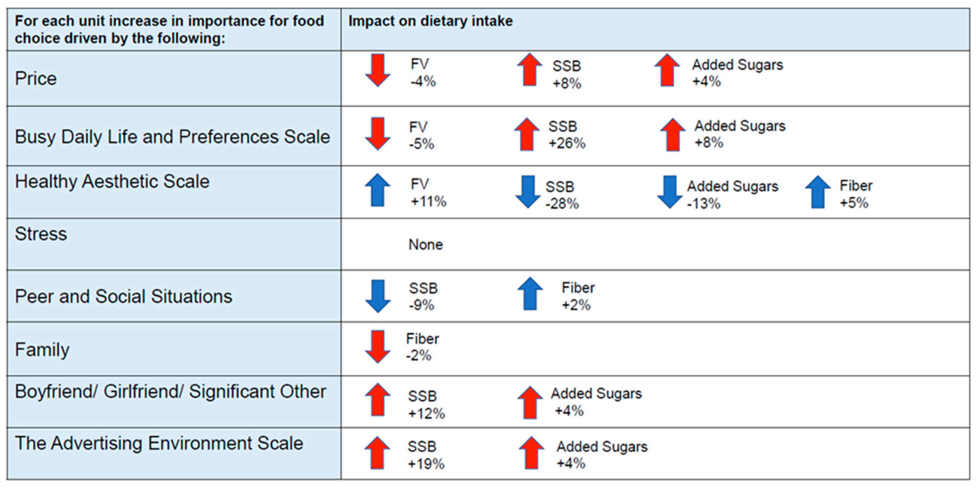Select the red up arrow beside Added Sugars +8%

click(x=672, y=135)
